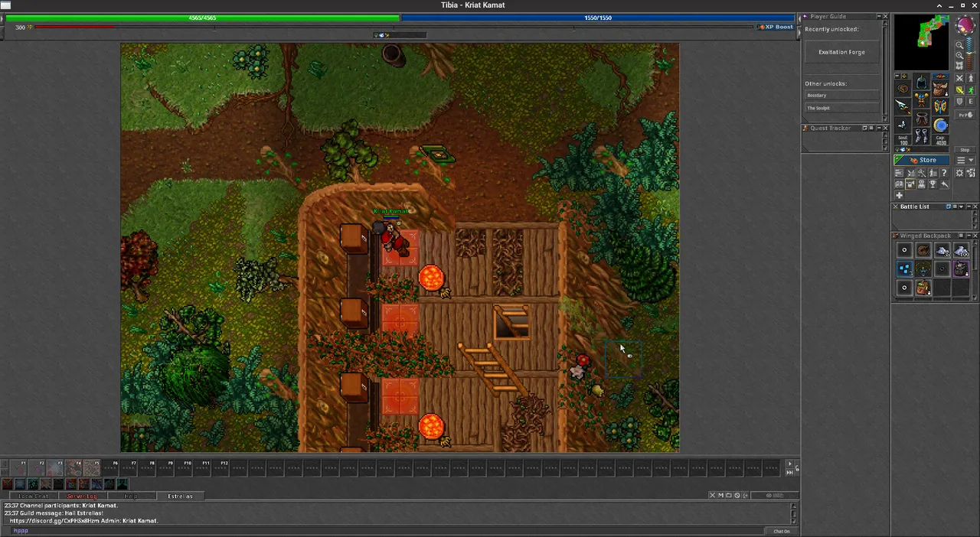
Task: Select offensive crossed-swords fight mode
Action: point(960,78)
